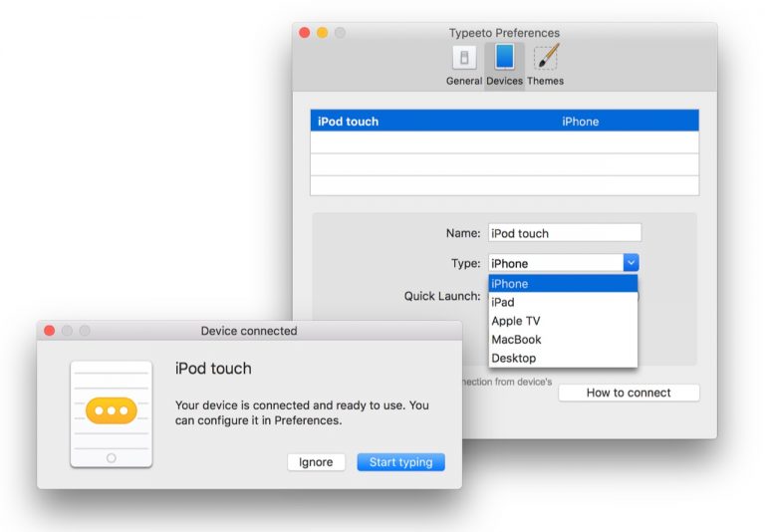Click the Name text field
765x532 pixels.
click(x=564, y=233)
